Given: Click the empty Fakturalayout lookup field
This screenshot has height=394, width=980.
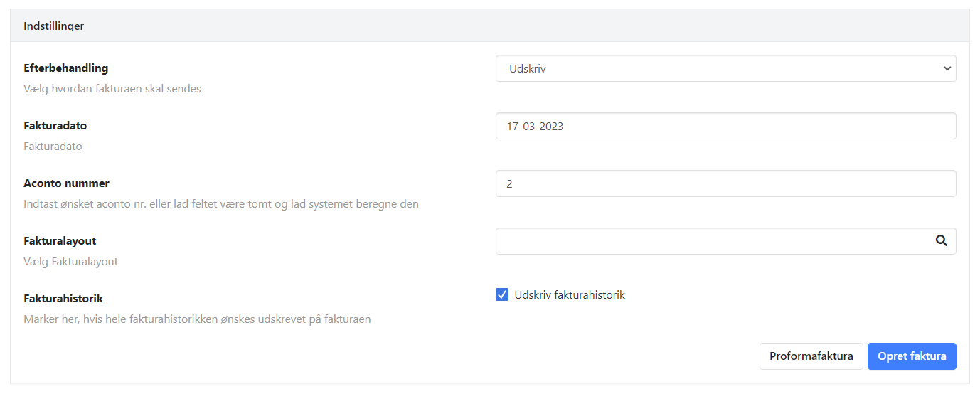Looking at the screenshot, I should tap(711, 241).
